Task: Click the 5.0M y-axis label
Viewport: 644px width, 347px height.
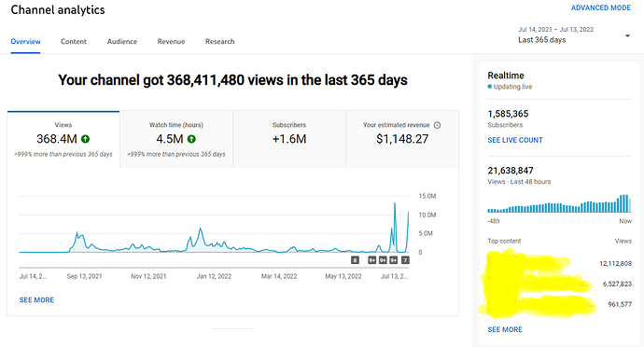Action: click(426, 233)
